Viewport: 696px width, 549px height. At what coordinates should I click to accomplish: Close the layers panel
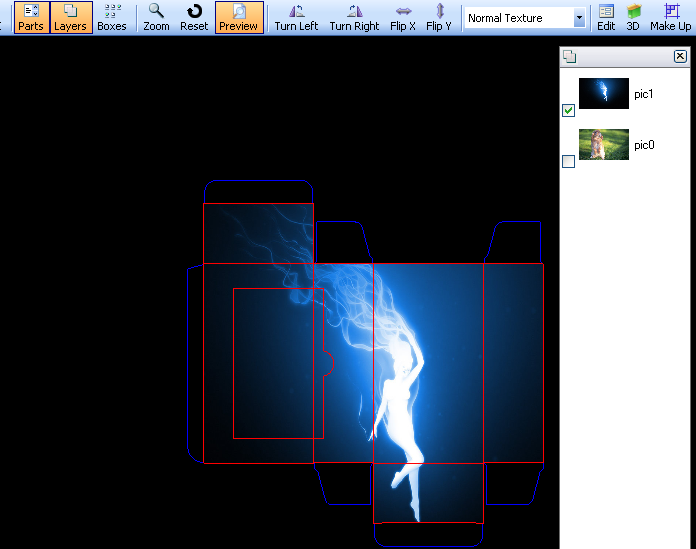(x=680, y=56)
